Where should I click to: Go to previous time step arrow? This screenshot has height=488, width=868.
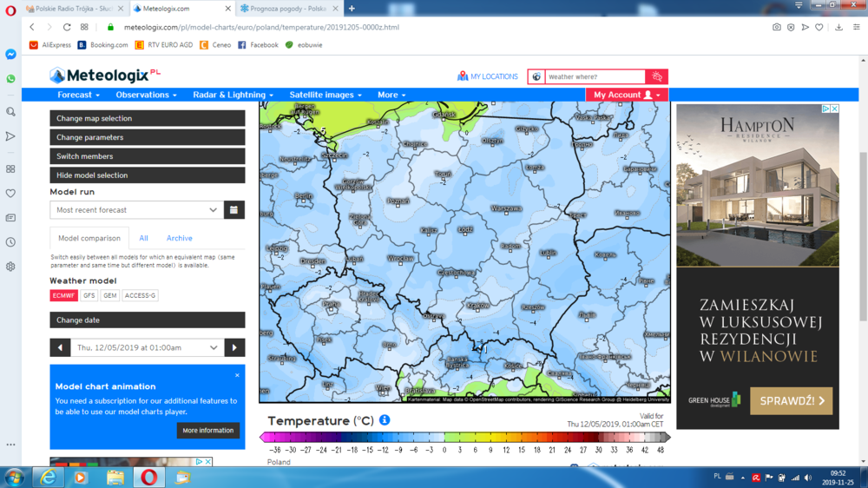pos(60,348)
